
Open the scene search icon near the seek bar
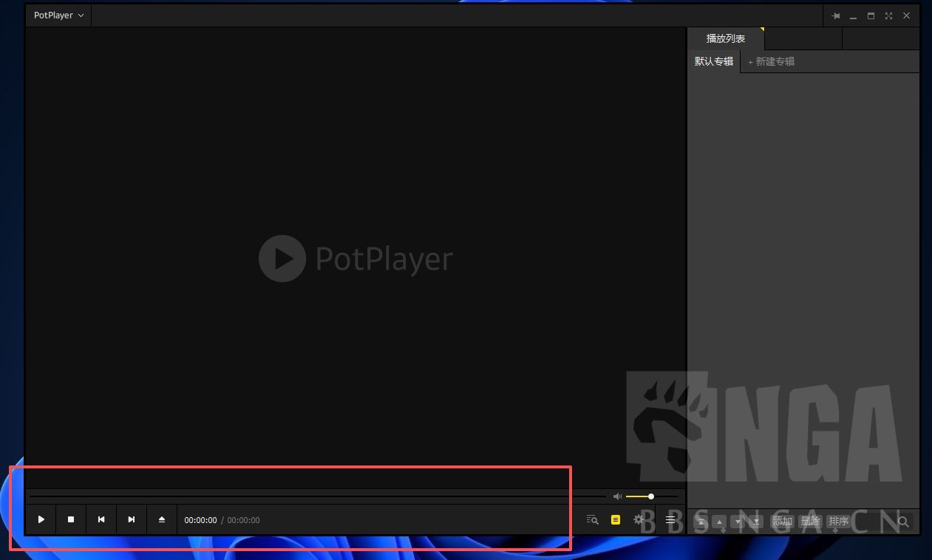tap(592, 519)
